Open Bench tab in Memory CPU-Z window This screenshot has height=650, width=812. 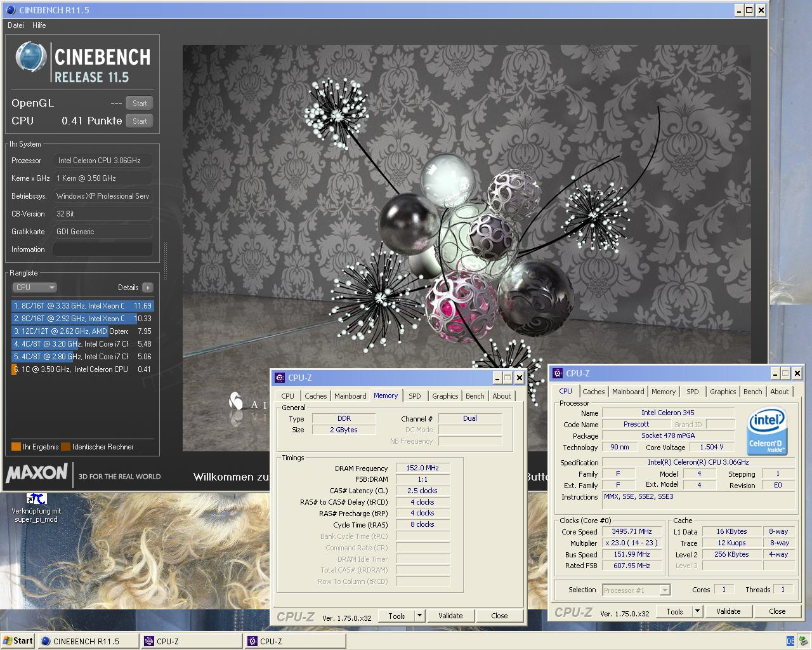click(x=475, y=396)
